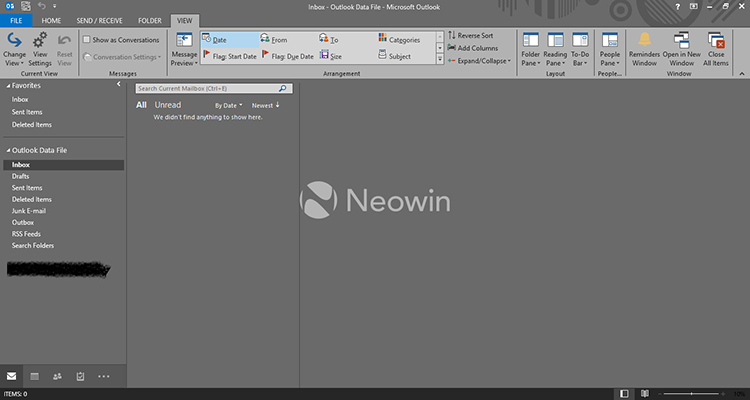Open the FILE tab

click(x=16, y=21)
